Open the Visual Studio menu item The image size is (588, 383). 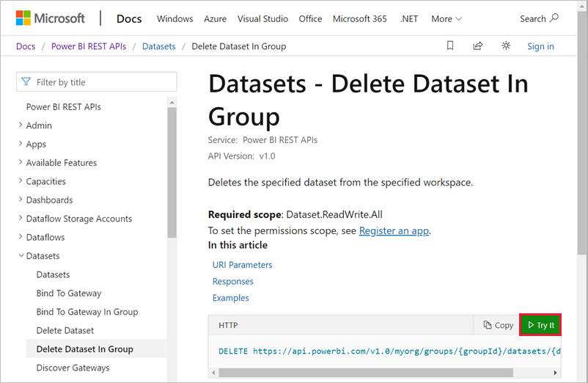262,18
